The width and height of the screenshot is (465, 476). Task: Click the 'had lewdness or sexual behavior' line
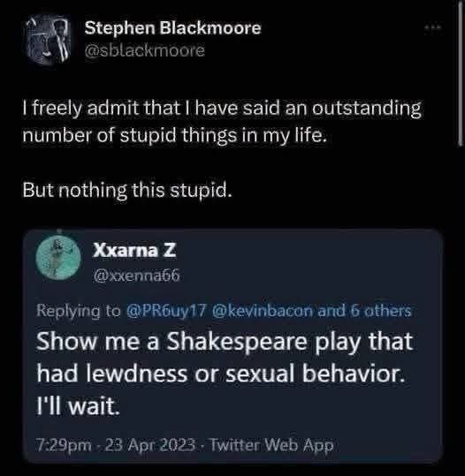tap(221, 374)
